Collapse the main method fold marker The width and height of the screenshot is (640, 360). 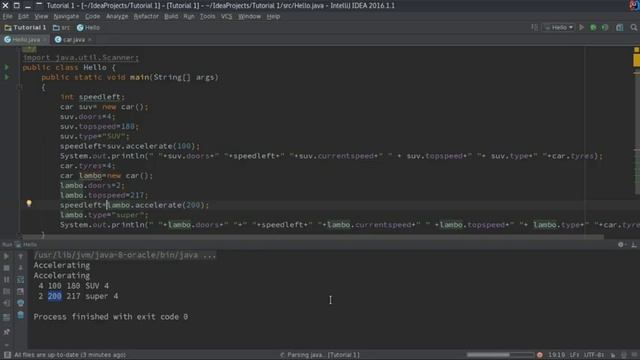(x=19, y=87)
